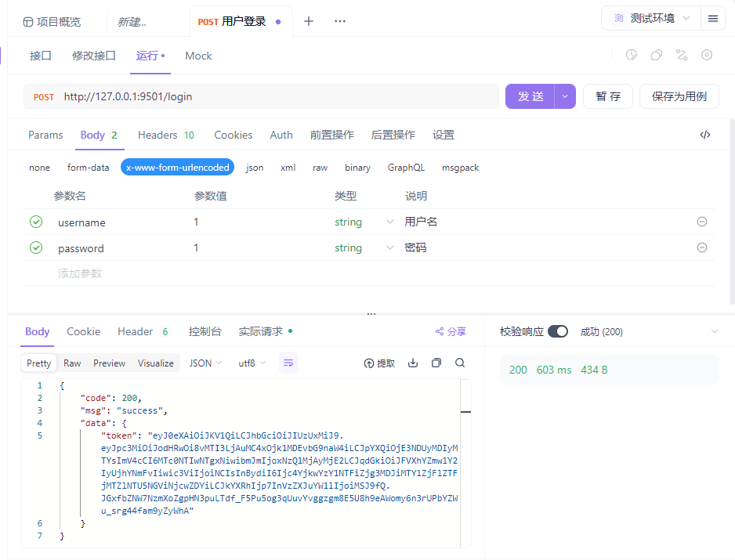Click the 暂存 button
735x560 pixels.
tap(608, 96)
